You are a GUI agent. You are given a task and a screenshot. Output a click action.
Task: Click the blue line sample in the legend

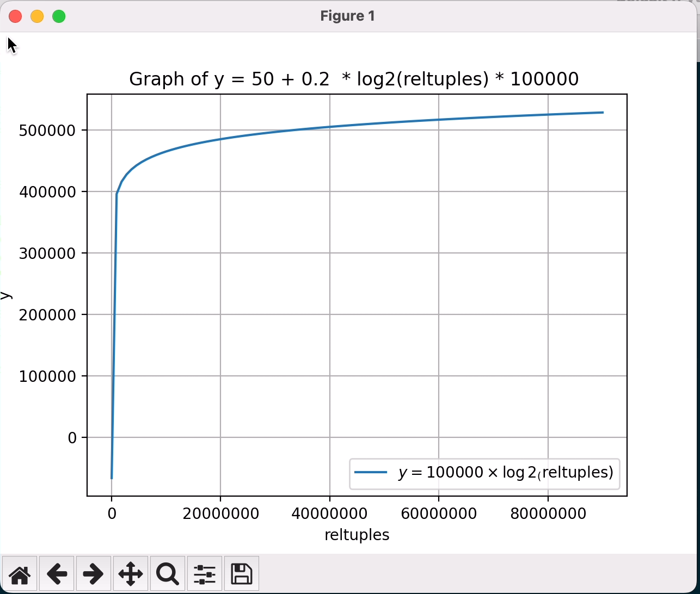tap(371, 472)
